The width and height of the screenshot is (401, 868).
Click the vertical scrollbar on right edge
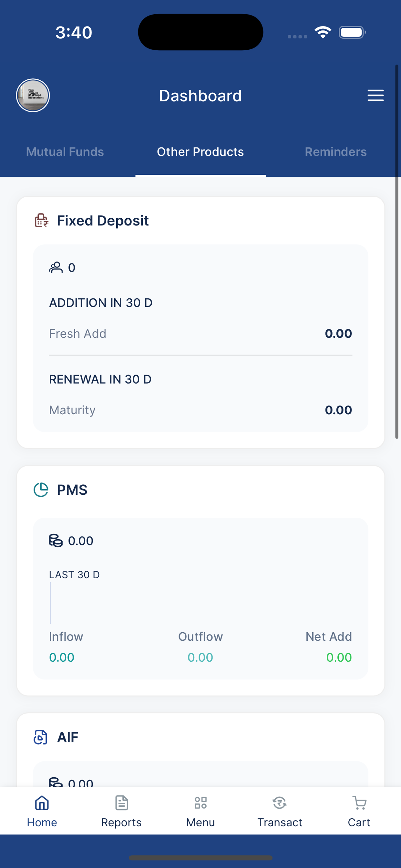pos(397,252)
